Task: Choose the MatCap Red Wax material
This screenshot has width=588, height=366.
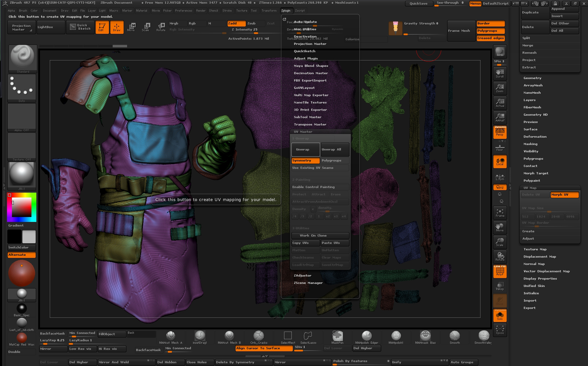Action: pos(22,339)
